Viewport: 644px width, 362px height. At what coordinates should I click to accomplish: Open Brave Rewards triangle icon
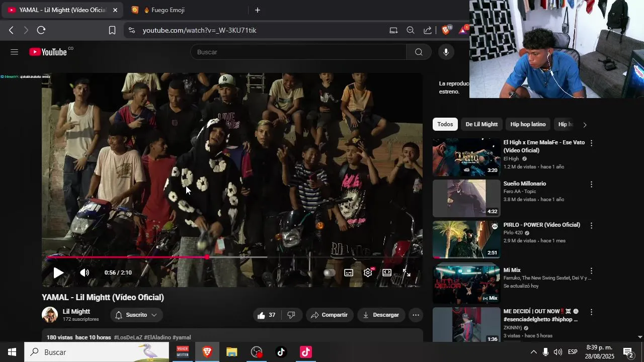tap(463, 30)
